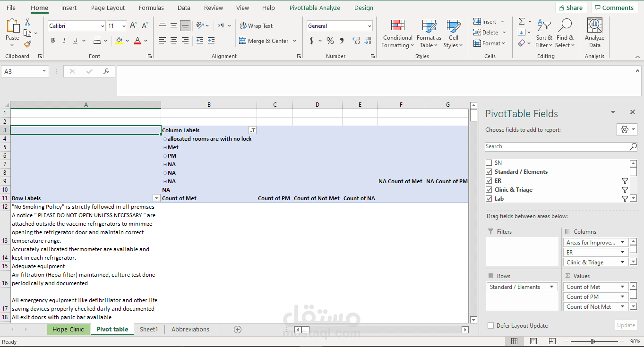Open Sort & Filter options
This screenshot has height=347, width=644.
tap(544, 33)
